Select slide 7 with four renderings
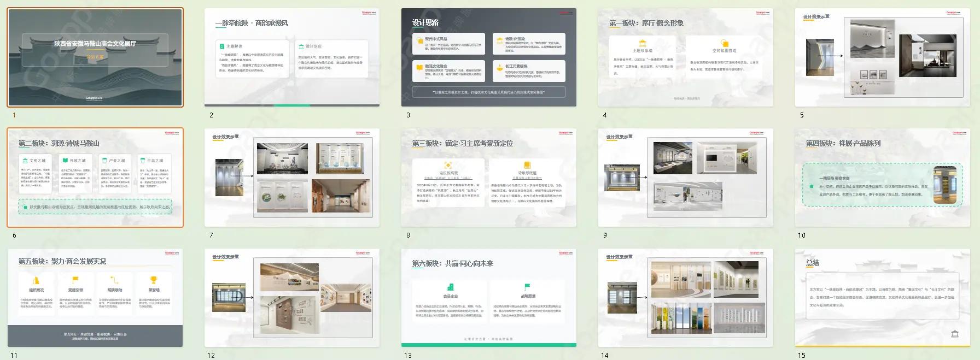The image size is (980, 360). coord(292,178)
